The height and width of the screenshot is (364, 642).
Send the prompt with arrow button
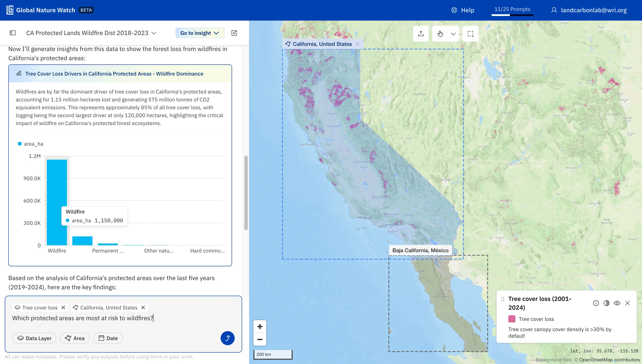pyautogui.click(x=227, y=338)
